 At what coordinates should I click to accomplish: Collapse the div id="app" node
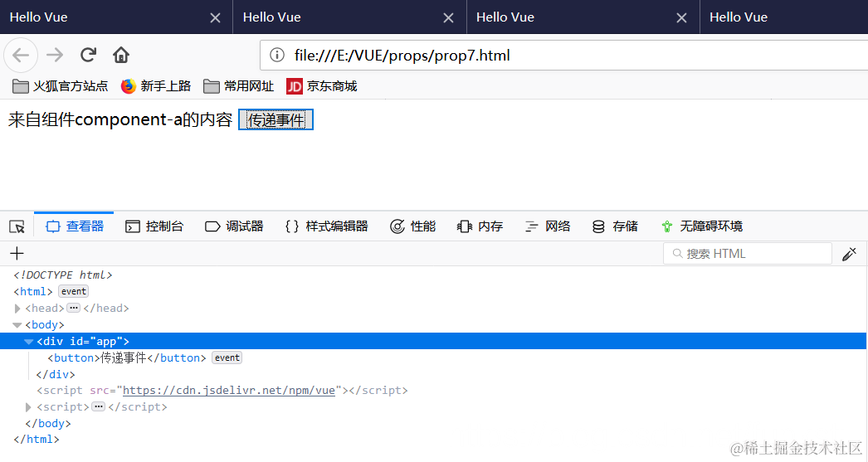point(29,342)
